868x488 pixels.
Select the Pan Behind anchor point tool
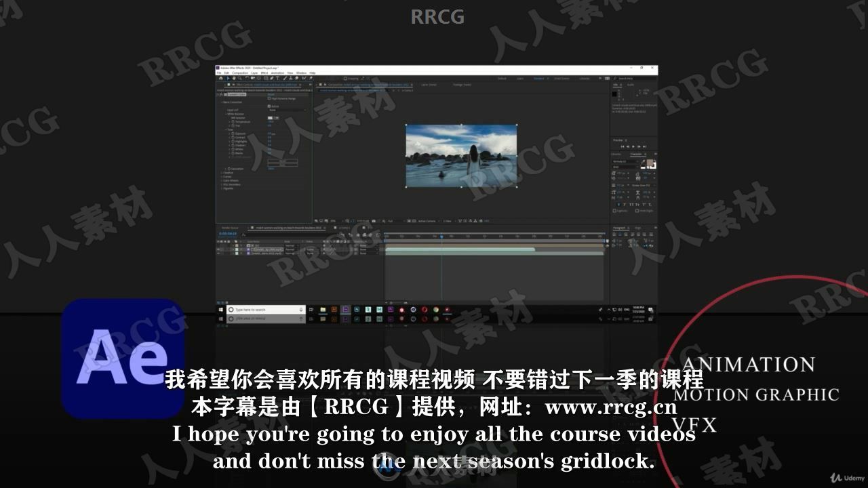[x=258, y=78]
